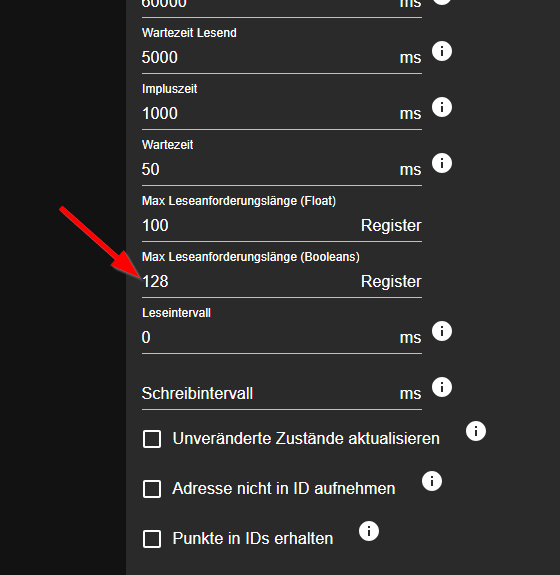
Task: Click info icon beside Wartezeit 50 ms
Action: point(442,163)
